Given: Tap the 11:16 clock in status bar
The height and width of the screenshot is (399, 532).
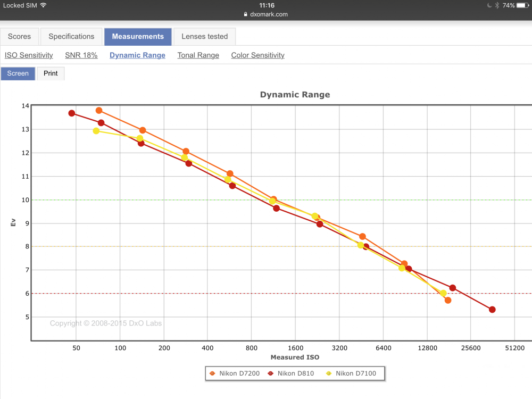Looking at the screenshot, I should click(x=267, y=5).
